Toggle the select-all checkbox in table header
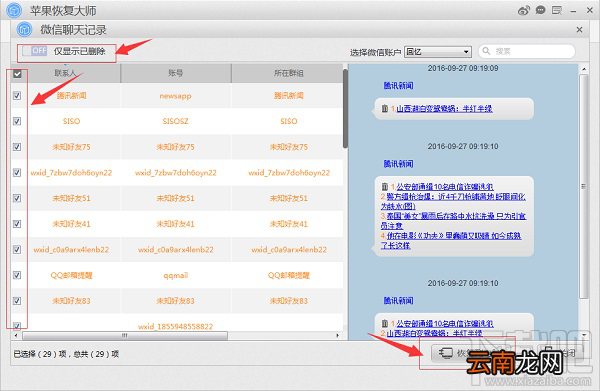 coord(17,74)
